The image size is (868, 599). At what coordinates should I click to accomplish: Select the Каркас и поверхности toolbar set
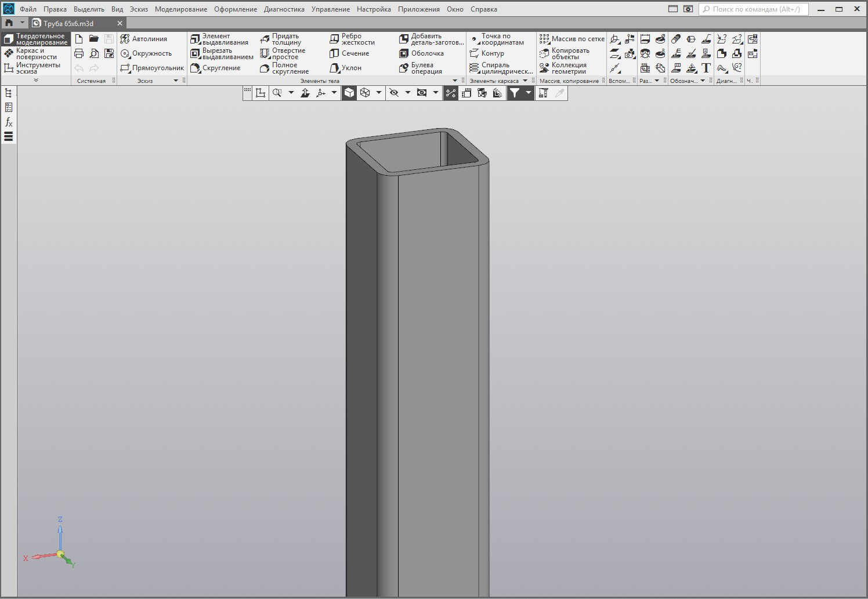[x=36, y=53]
